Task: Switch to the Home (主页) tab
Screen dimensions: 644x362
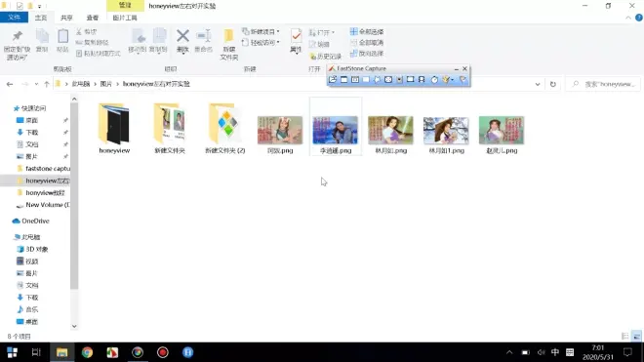Action: point(41,18)
